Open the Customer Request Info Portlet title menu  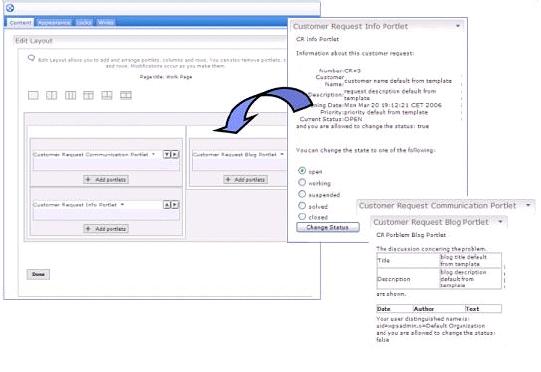458,26
